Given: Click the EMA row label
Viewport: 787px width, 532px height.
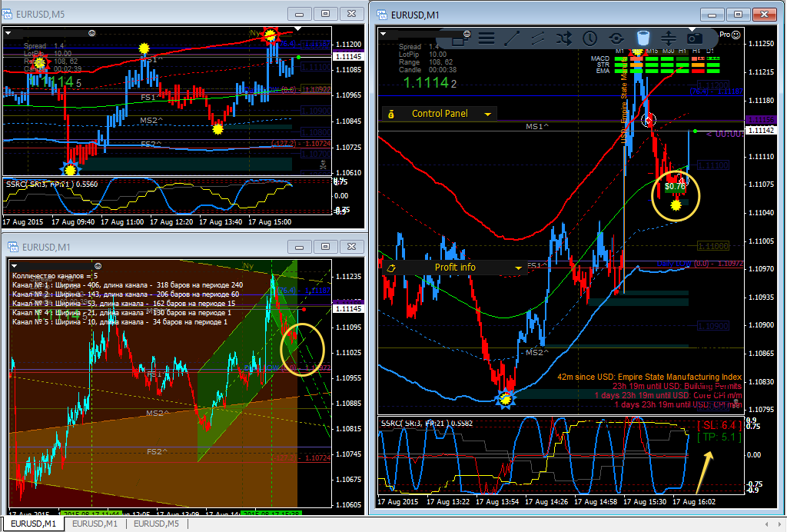Looking at the screenshot, I should 603,71.
